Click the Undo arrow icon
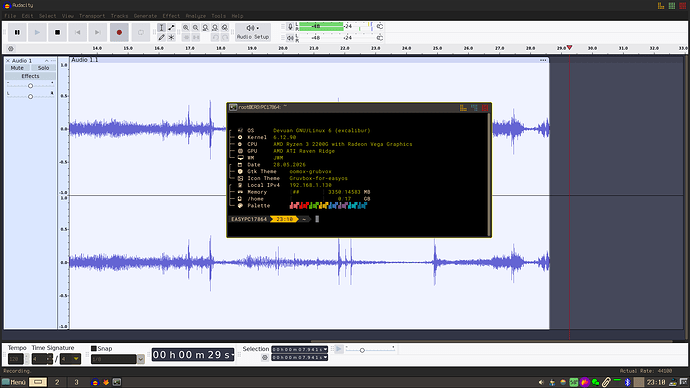 pos(215,37)
